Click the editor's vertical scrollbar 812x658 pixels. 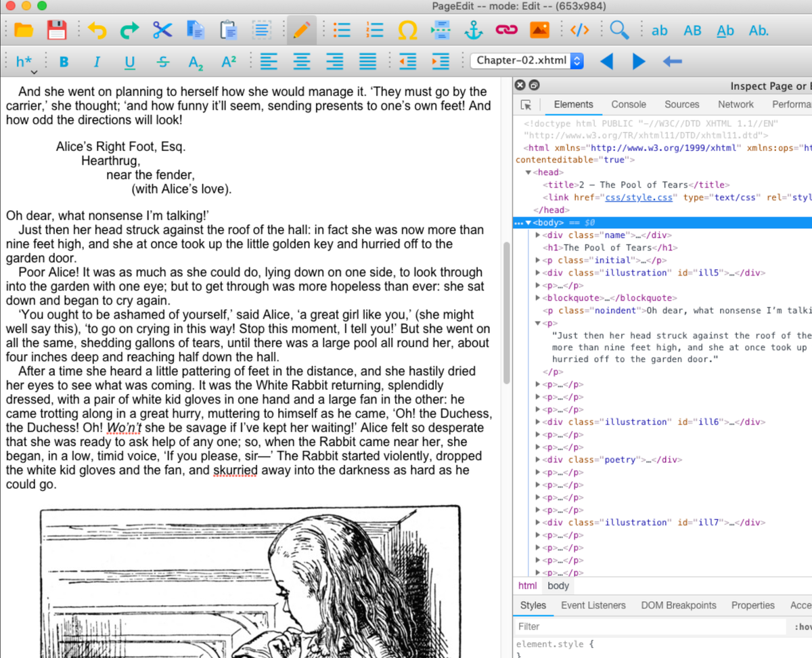(507, 312)
